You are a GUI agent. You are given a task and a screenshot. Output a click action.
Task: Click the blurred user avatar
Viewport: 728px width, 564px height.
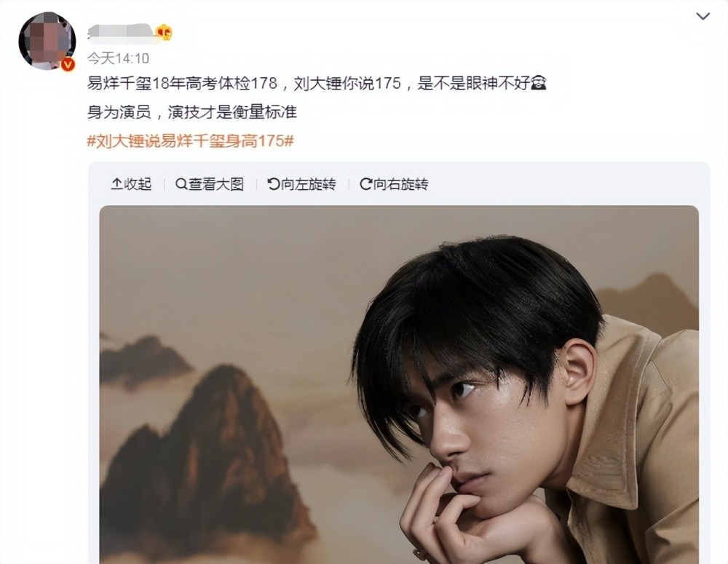click(47, 41)
